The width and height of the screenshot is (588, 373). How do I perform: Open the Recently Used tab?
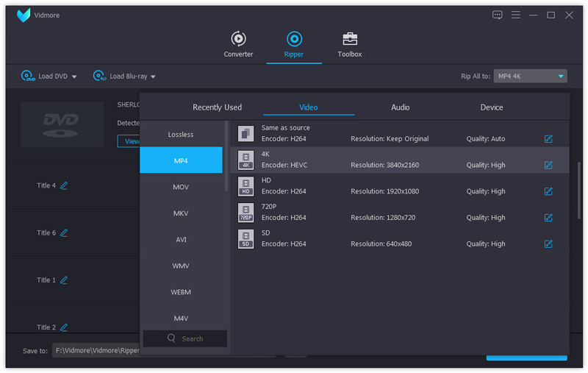217,107
